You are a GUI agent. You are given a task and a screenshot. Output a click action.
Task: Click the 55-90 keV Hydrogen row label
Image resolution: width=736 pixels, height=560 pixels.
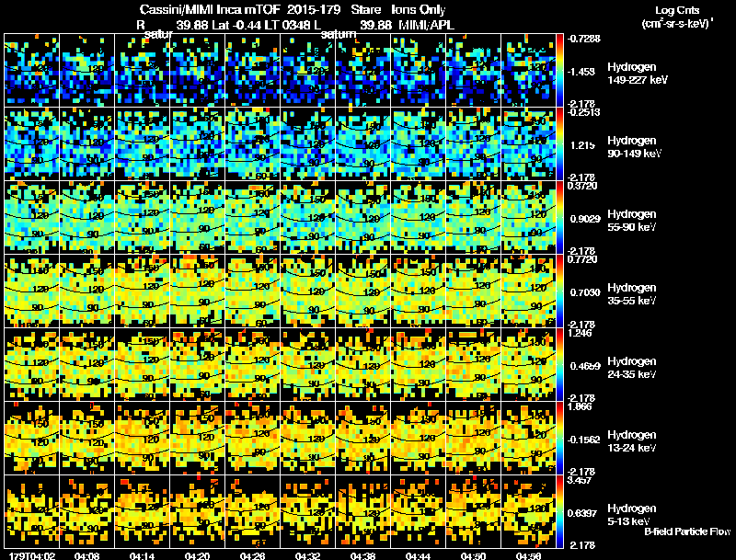631,221
